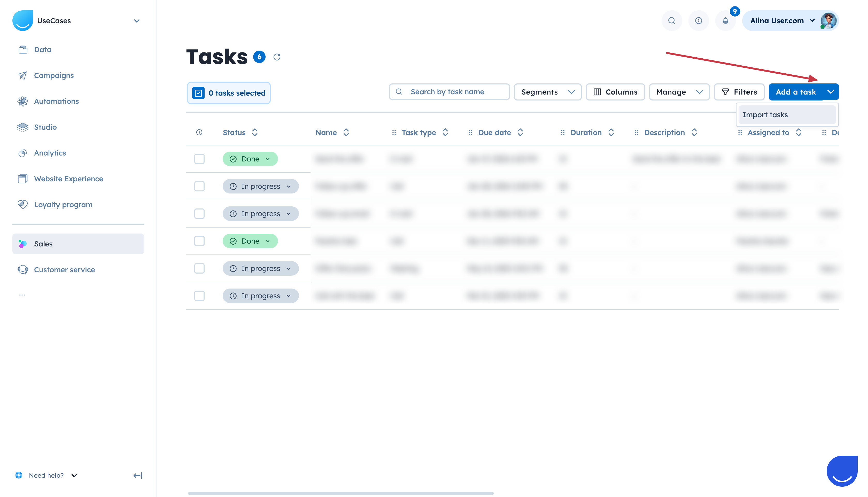
Task: Open the Filters button
Action: (739, 92)
